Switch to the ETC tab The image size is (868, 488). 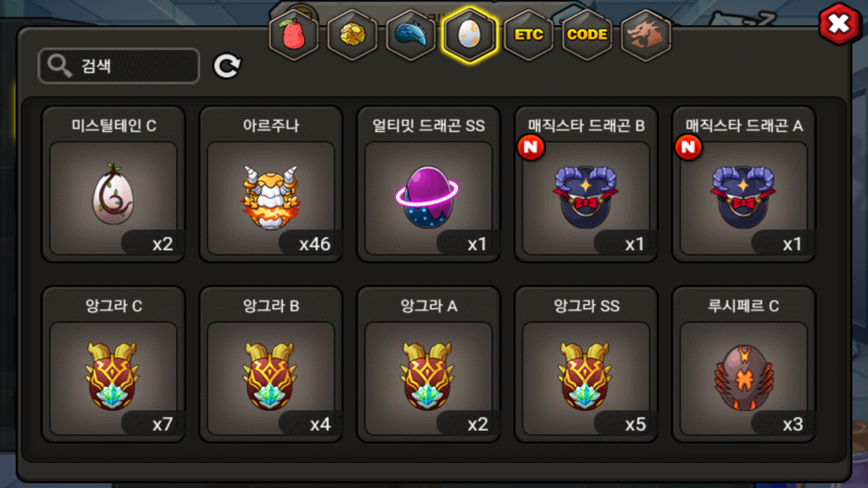528,35
